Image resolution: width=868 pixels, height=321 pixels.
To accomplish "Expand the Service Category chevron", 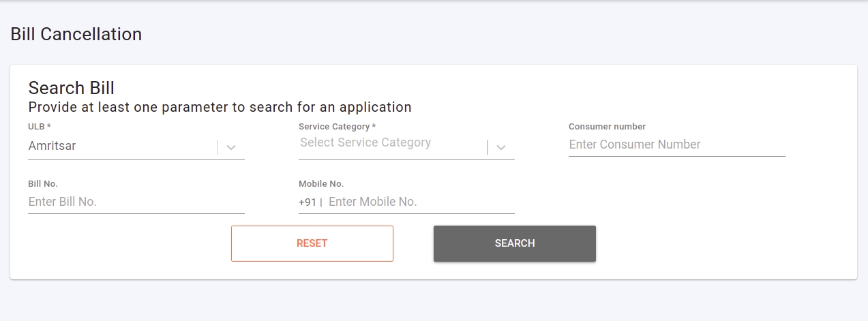I will point(501,147).
